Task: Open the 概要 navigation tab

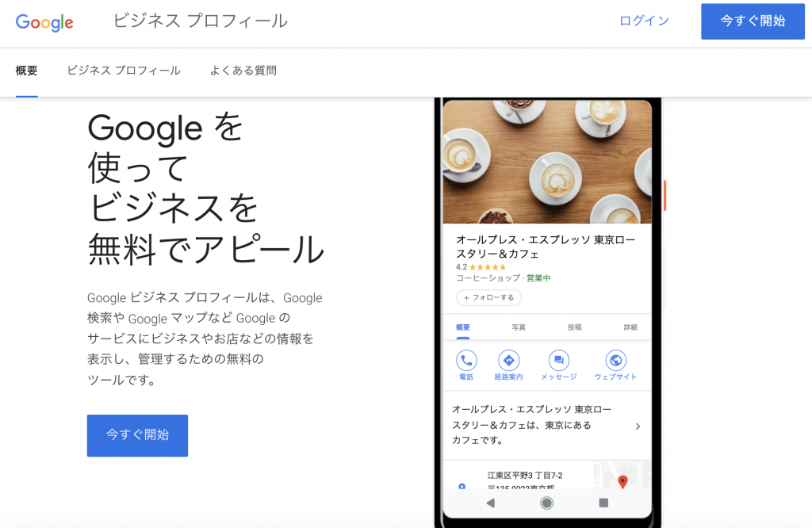Action: pos(26,71)
